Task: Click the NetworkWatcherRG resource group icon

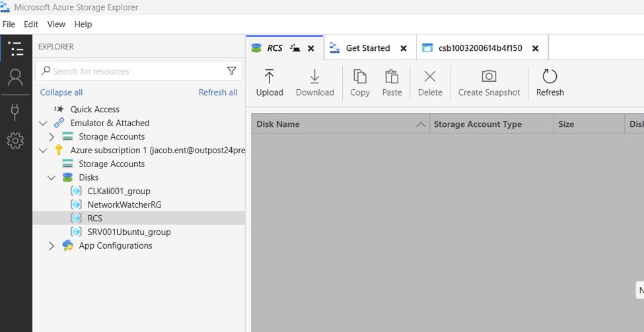Action: 76,205
